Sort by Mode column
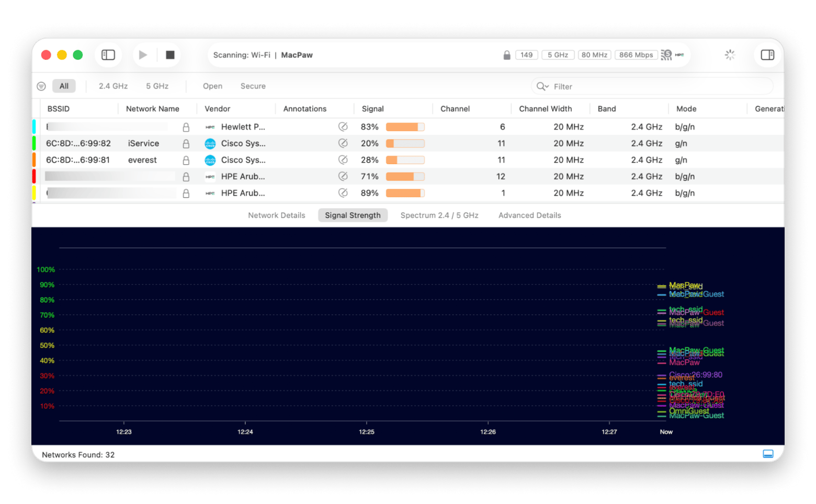Viewport: 816px width, 504px height. pyautogui.click(x=686, y=109)
